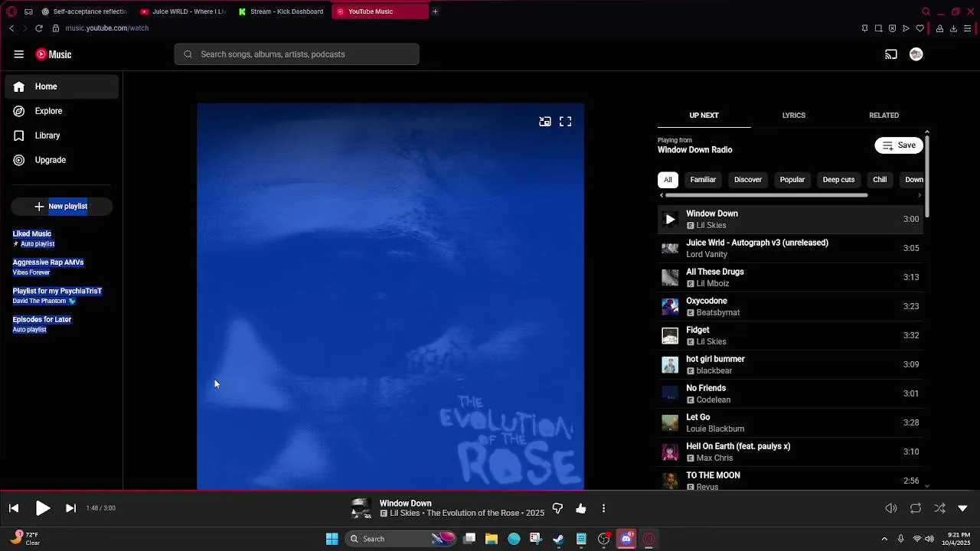Viewport: 980px width, 551px height.
Task: Like the current song
Action: [581, 508]
